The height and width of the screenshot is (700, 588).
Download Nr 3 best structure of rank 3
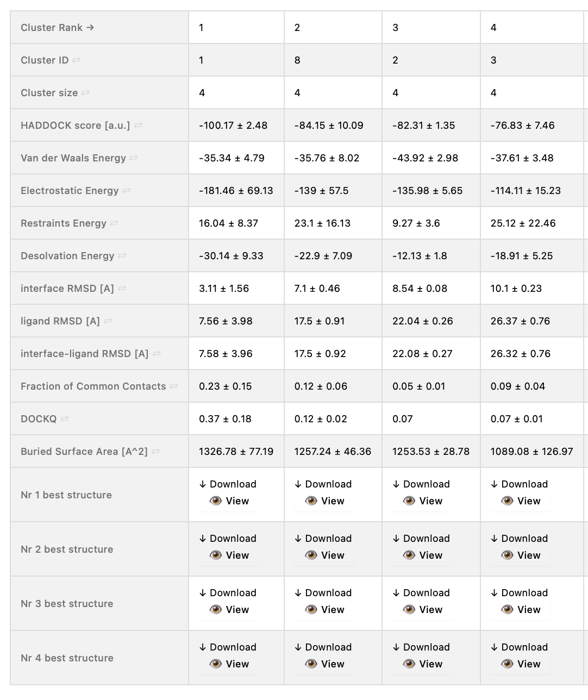click(x=421, y=593)
